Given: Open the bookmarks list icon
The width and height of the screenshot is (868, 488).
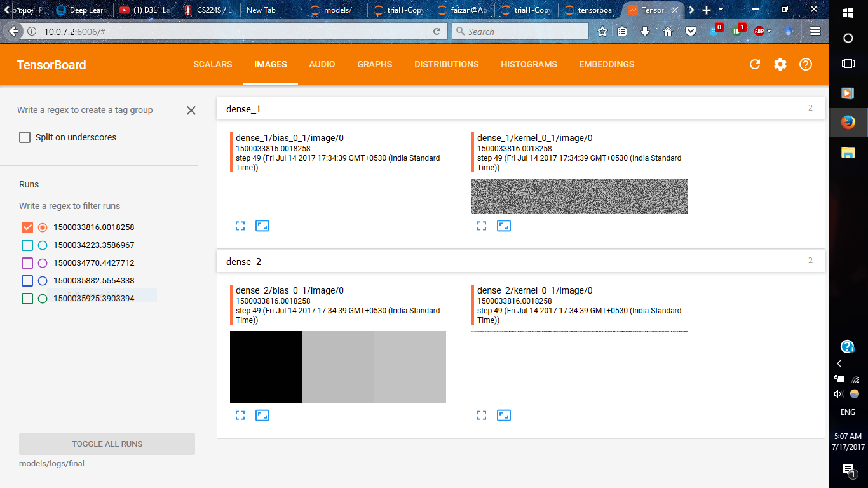Looking at the screenshot, I should 623,31.
